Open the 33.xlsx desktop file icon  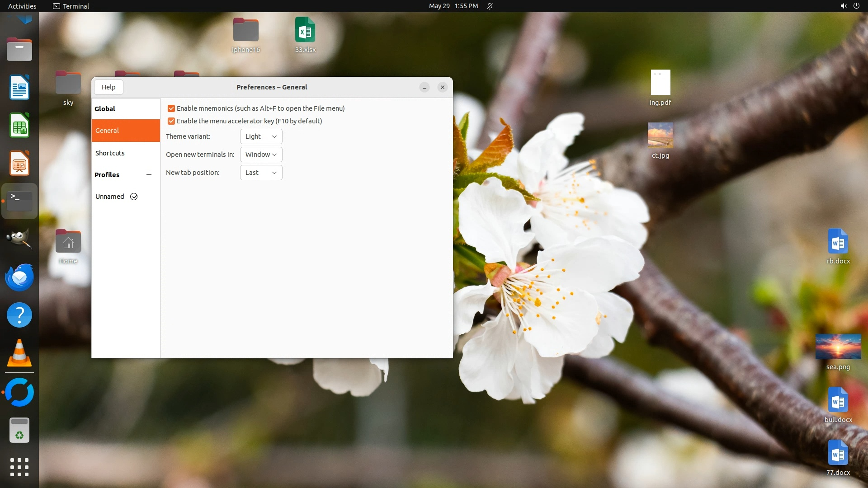pos(305,30)
